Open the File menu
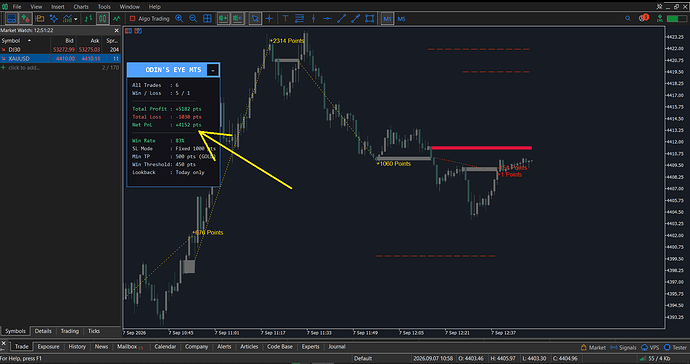The width and height of the screenshot is (690, 364). [x=17, y=7]
